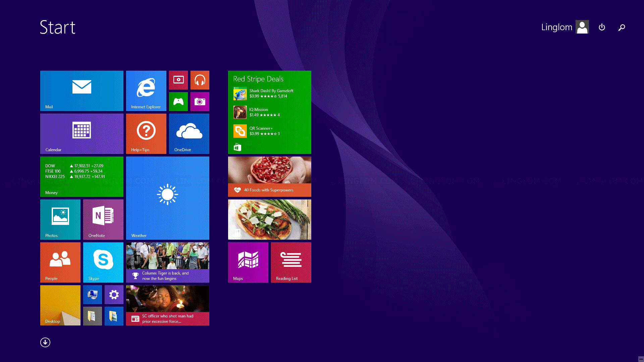644x362 pixels.
Task: Open Help+Tips
Action: coord(146,133)
